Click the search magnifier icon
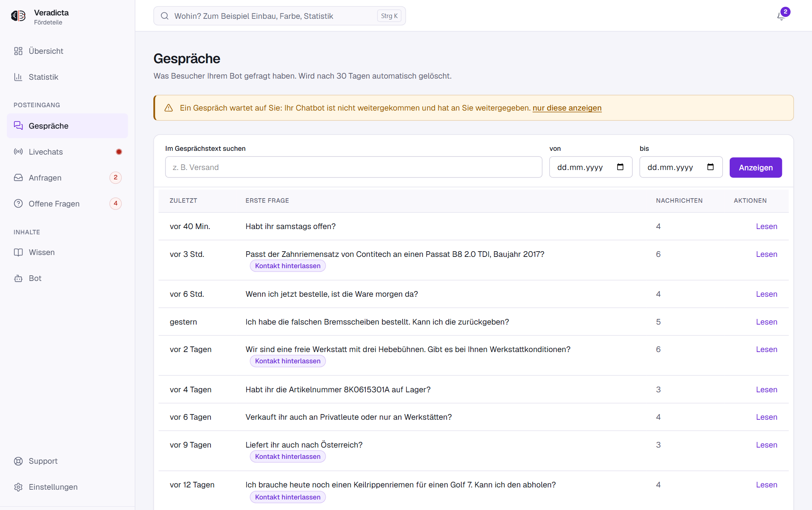This screenshot has width=812, height=510. click(x=164, y=16)
